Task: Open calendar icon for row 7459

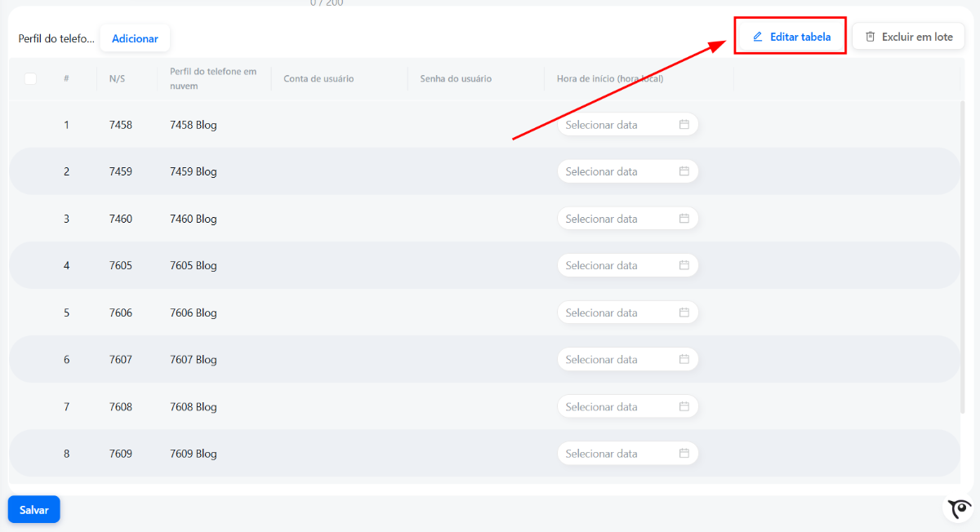Action: (684, 171)
